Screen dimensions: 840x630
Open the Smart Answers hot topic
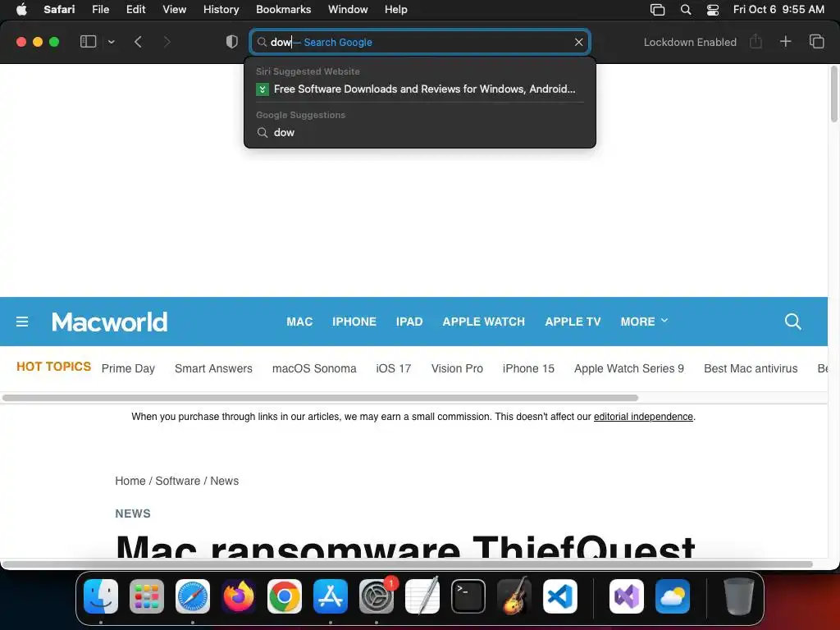213,368
